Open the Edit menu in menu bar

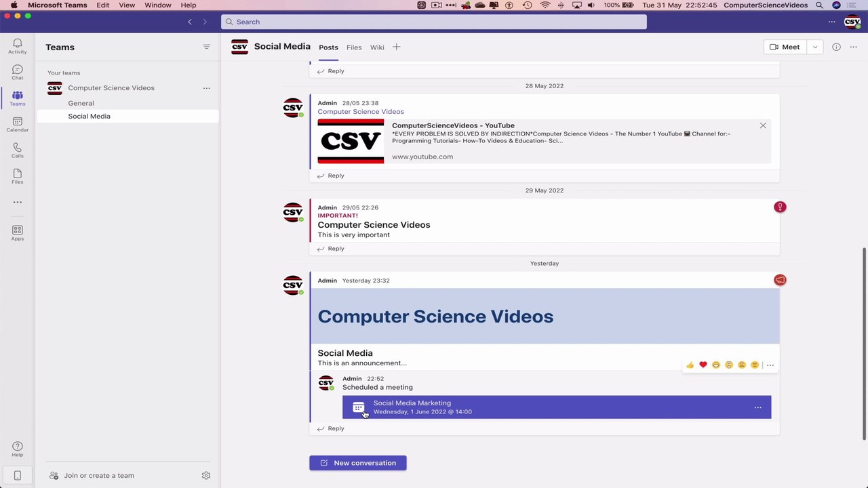point(103,5)
